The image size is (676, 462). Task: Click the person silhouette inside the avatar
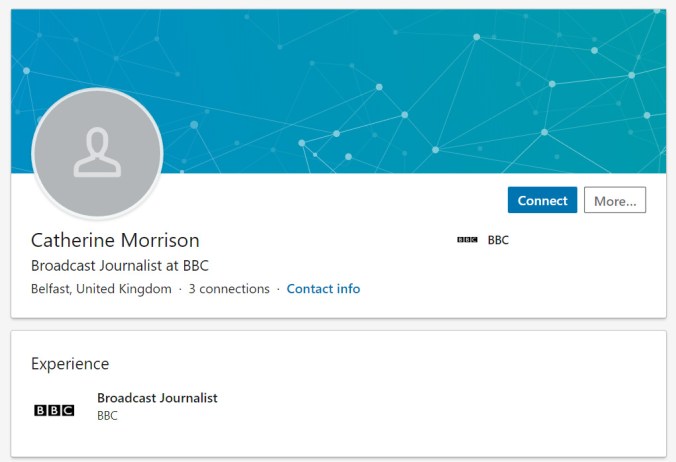(x=97, y=152)
